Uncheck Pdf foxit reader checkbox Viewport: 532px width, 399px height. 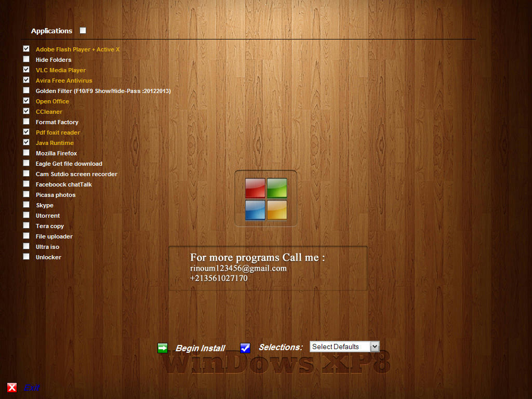coord(26,132)
